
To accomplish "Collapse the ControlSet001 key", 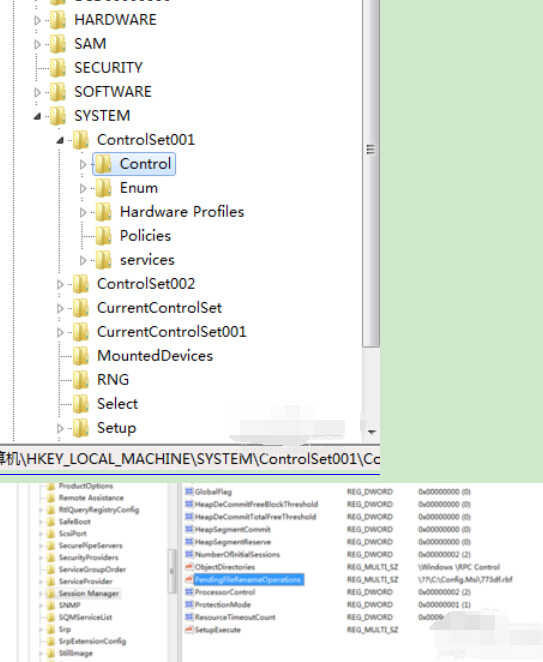I will coord(60,140).
